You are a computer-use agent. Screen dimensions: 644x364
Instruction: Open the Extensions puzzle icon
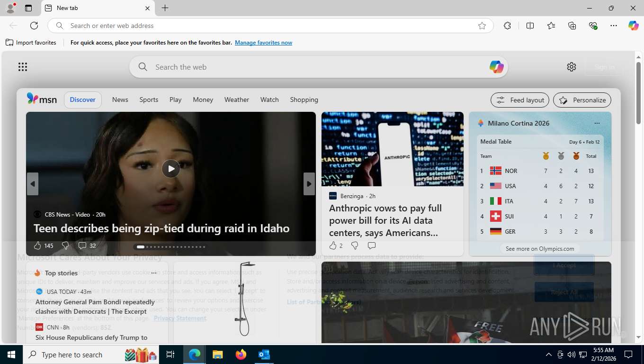507,26
